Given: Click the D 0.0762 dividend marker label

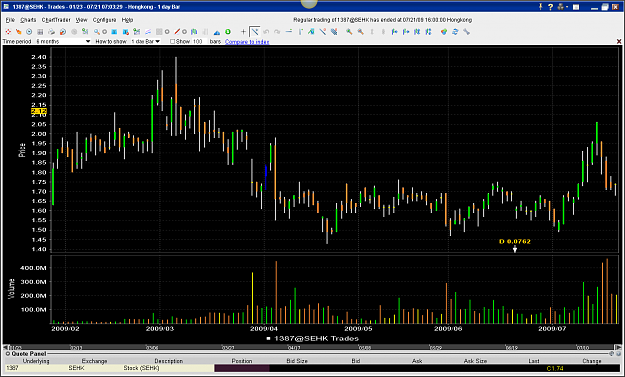Looking at the screenshot, I should click(x=515, y=241).
